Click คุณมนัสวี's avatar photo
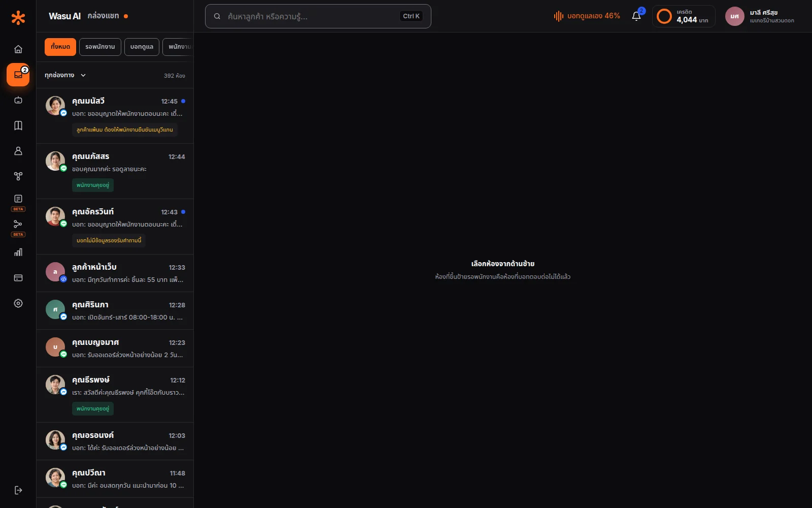Screen dimensions: 812x508 [x=55, y=106]
